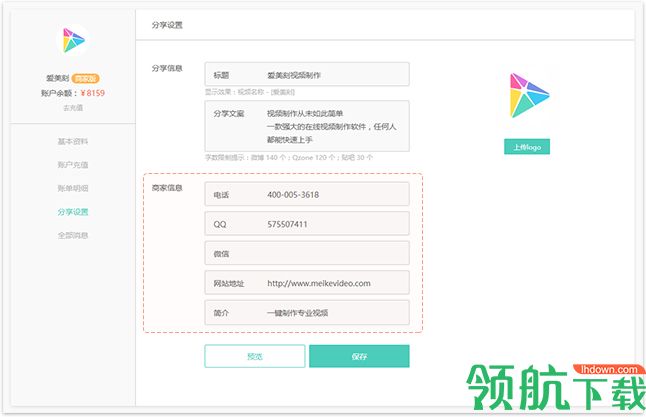
Task: Click the green 保存 save button
Action: (x=359, y=356)
